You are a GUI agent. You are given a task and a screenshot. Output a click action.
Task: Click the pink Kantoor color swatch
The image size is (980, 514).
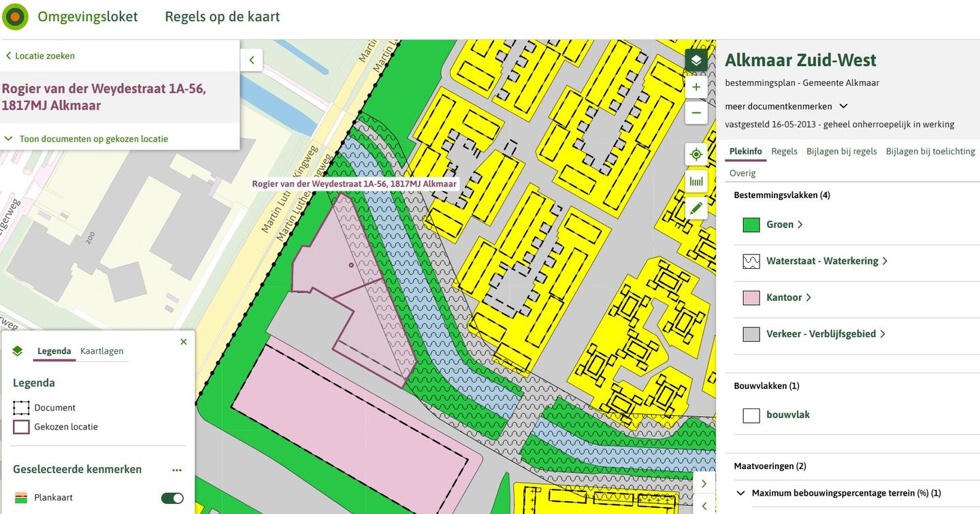coord(751,298)
